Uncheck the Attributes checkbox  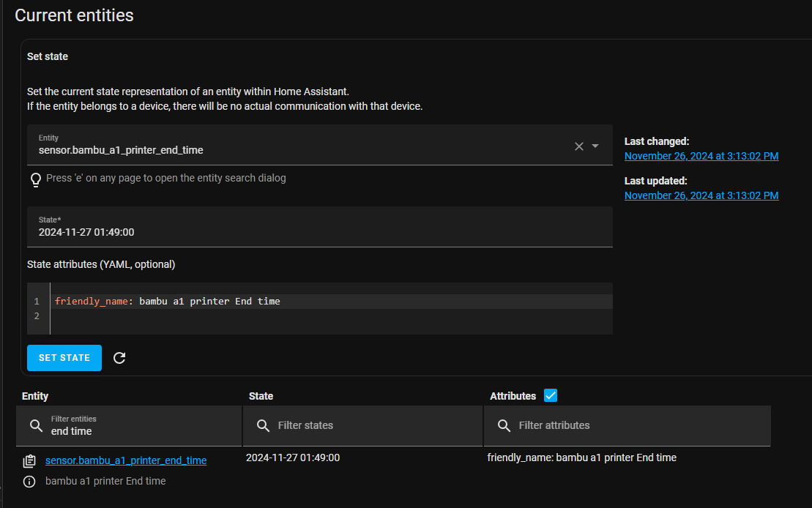pos(551,396)
